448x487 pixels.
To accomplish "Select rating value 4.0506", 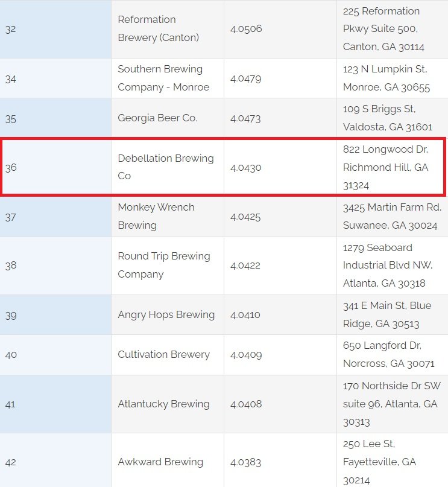I will 246,29.
